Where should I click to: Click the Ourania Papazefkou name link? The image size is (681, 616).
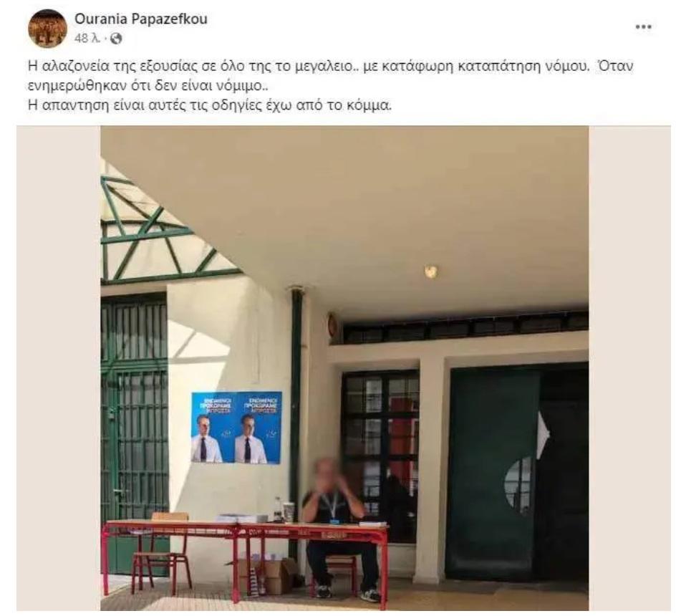coord(141,19)
